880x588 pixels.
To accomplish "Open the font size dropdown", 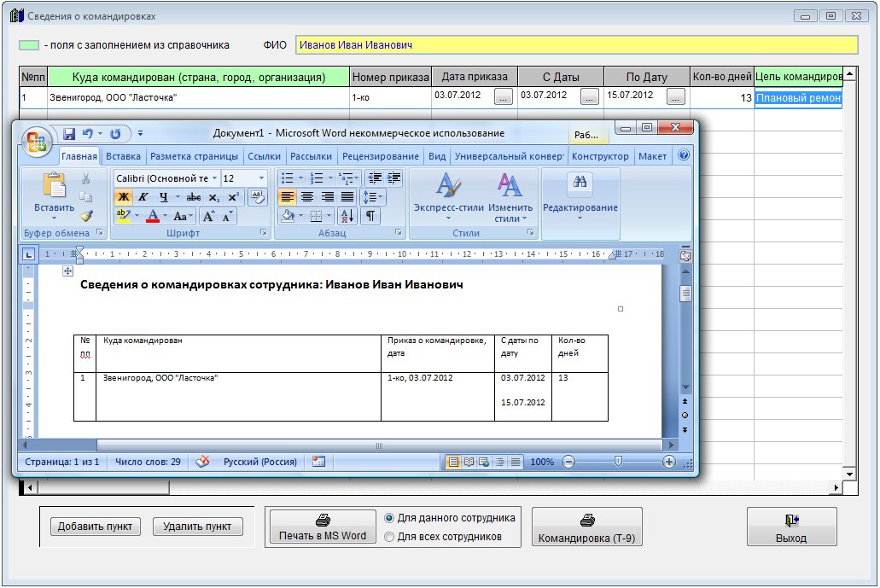I will click(x=261, y=178).
